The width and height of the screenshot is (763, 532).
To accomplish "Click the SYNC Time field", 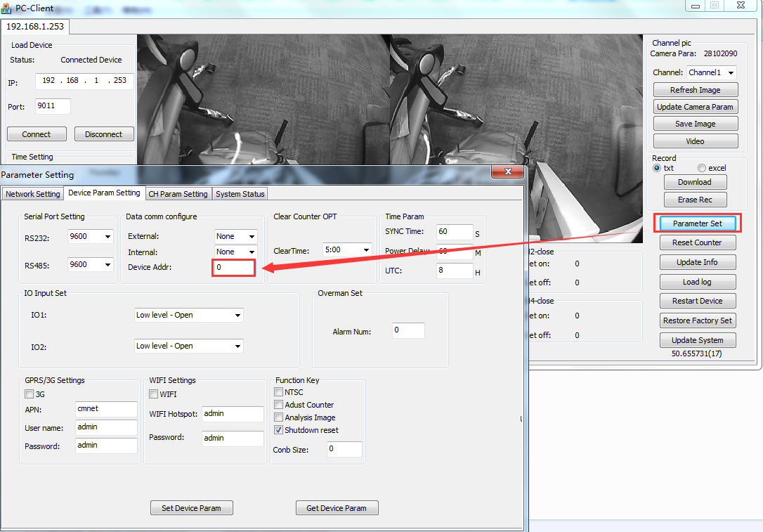I will coord(455,232).
